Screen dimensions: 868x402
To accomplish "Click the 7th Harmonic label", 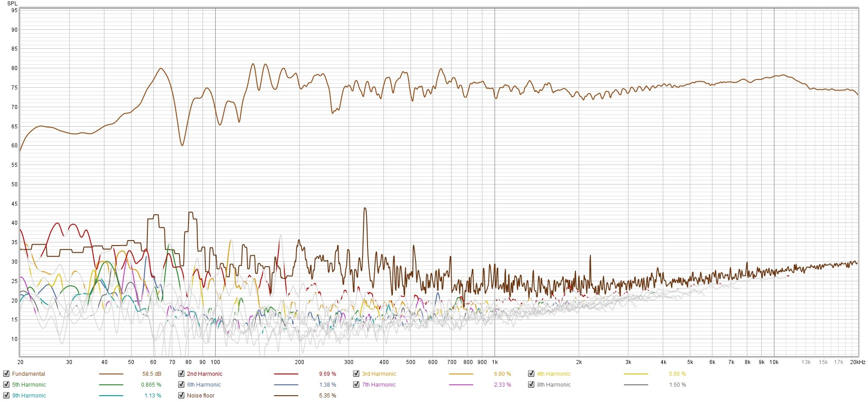I will [379, 385].
